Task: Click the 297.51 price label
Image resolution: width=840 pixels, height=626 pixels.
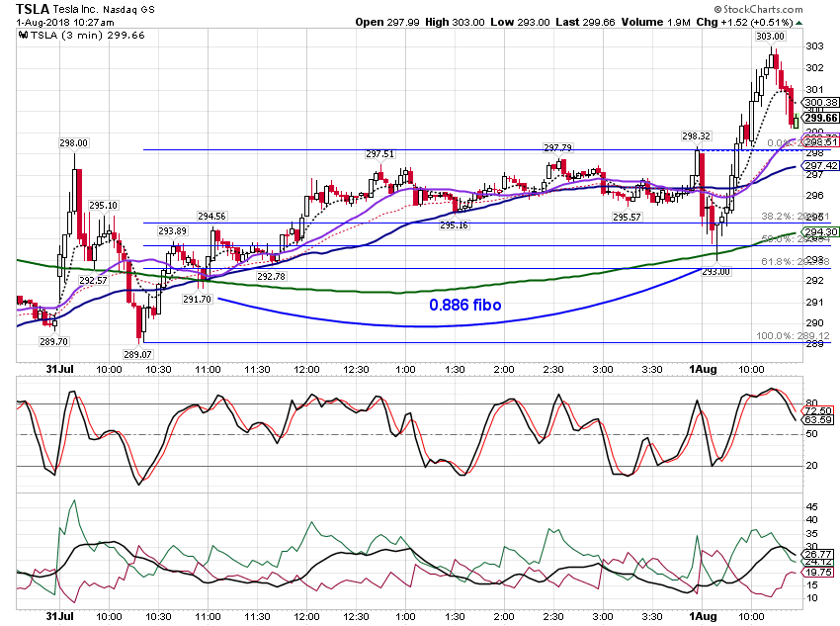Action: (x=379, y=154)
